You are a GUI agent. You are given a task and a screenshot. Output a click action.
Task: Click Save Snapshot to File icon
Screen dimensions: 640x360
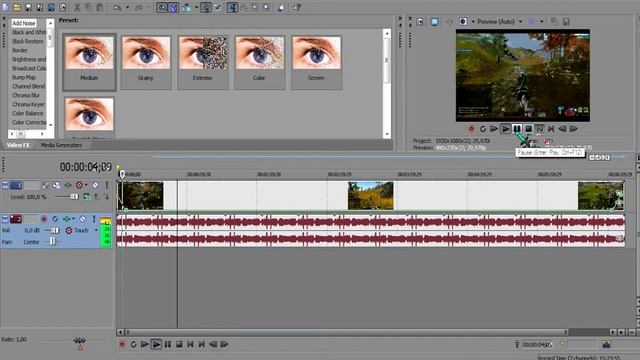pyautogui.click(x=566, y=22)
